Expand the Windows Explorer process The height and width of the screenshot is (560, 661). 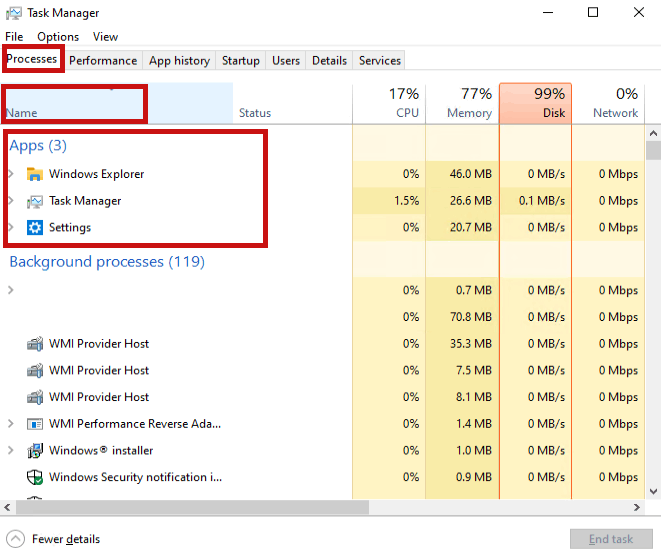pos(11,174)
